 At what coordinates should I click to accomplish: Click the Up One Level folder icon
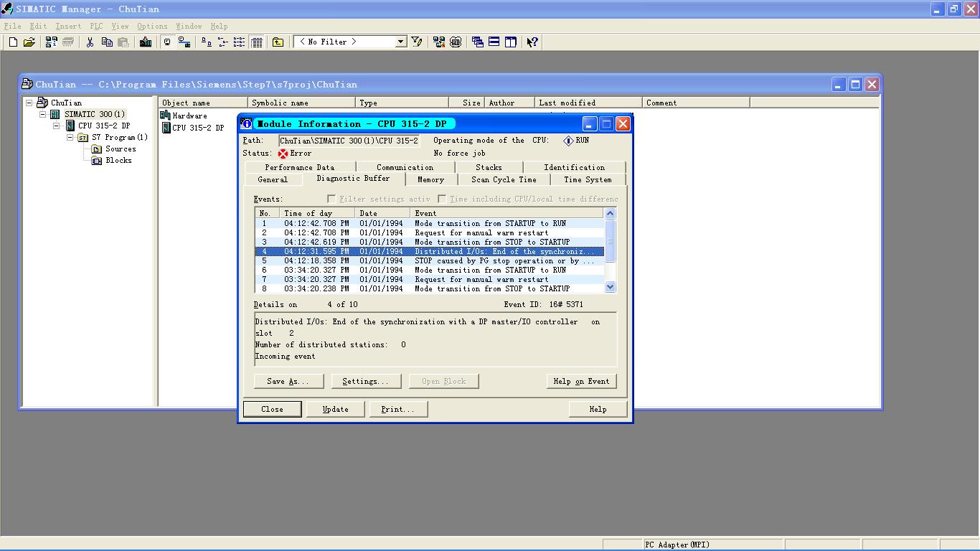278,42
